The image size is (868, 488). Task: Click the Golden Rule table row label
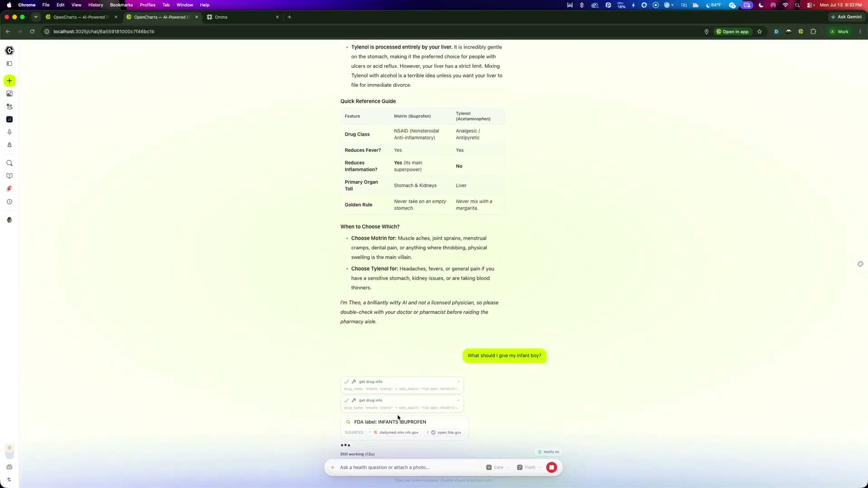(359, 205)
